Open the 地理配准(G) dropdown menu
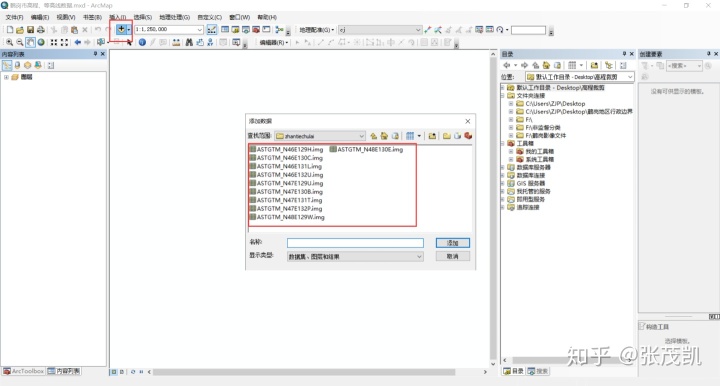 click(317, 30)
